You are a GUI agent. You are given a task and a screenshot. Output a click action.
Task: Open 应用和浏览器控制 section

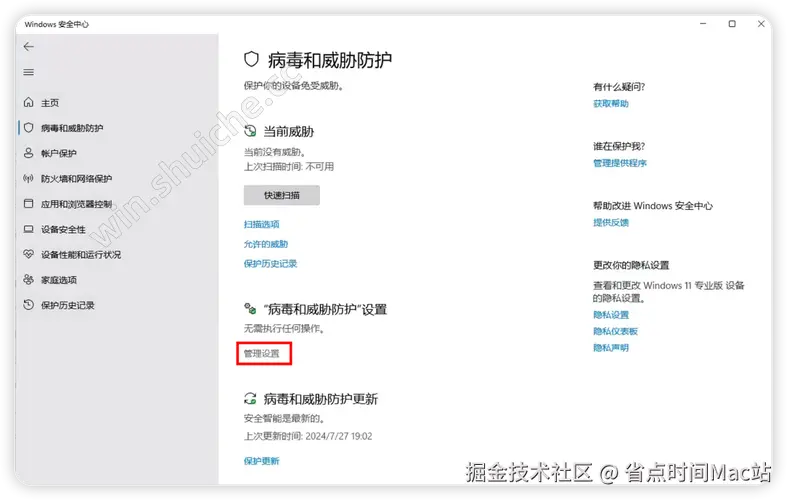[x=76, y=204]
